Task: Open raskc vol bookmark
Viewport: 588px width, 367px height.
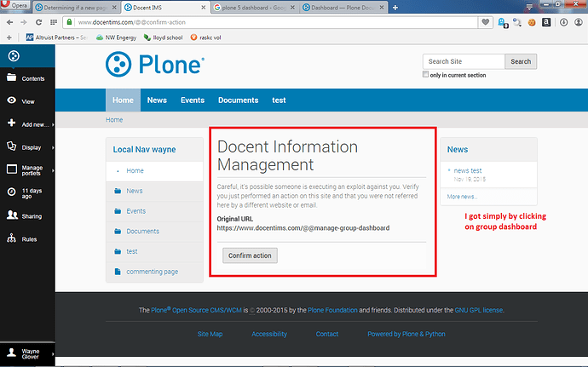Action: (x=206, y=37)
